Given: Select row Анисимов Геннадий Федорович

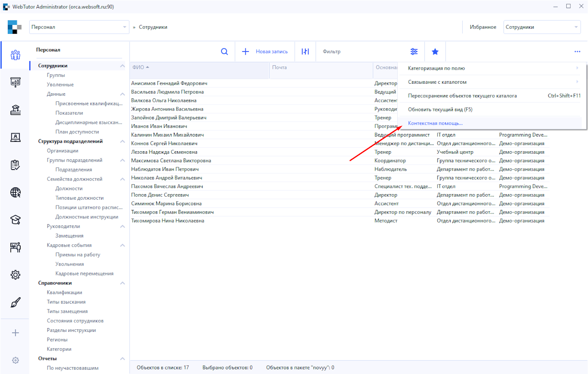Looking at the screenshot, I should 169,83.
